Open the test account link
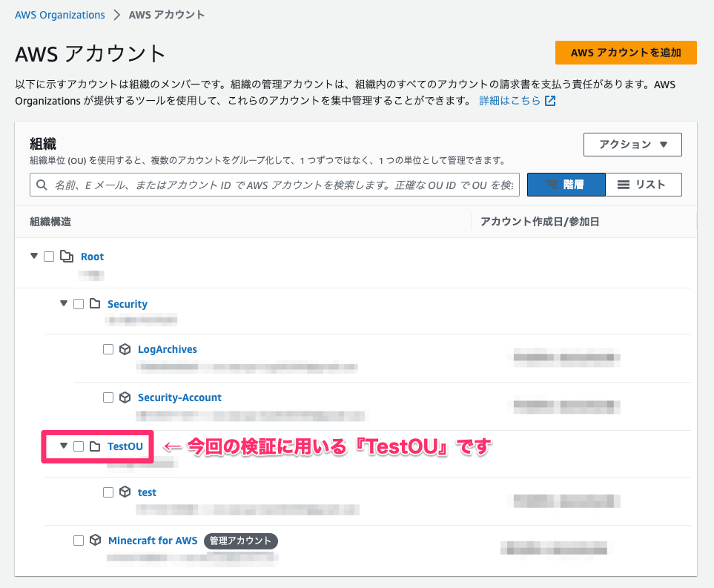 [x=147, y=492]
